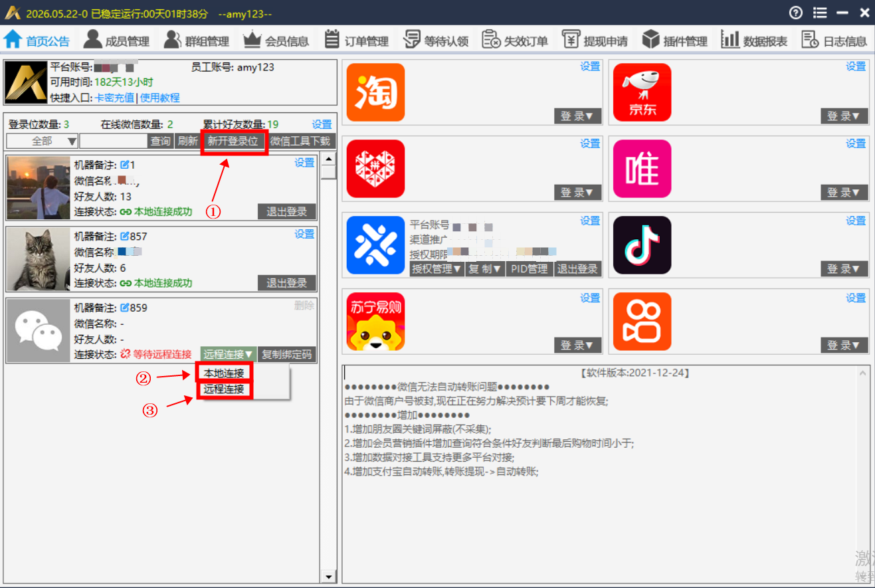Click the PID管理 button
The height and width of the screenshot is (588, 875).
pyautogui.click(x=530, y=269)
